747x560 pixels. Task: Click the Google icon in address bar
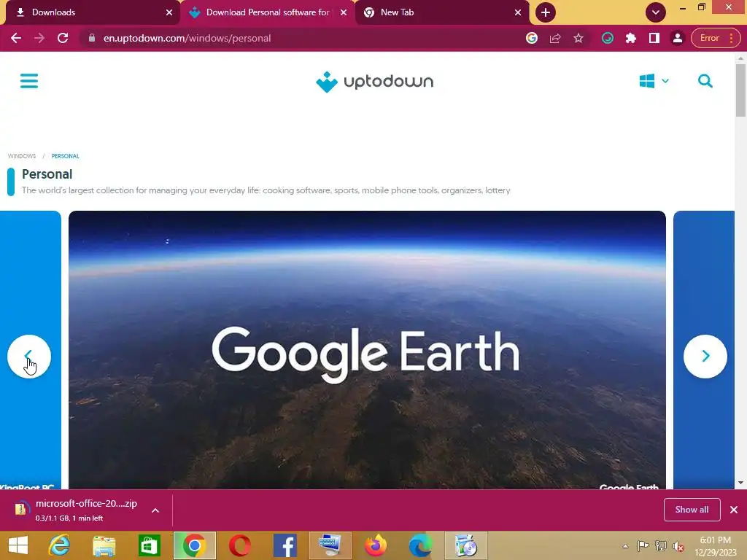532,38
